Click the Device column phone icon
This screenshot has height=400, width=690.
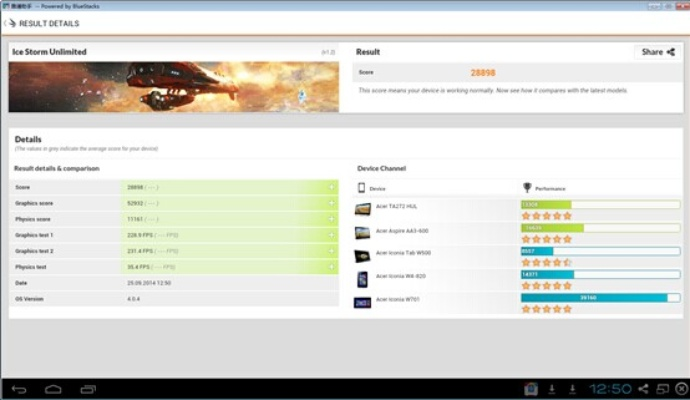click(x=362, y=188)
